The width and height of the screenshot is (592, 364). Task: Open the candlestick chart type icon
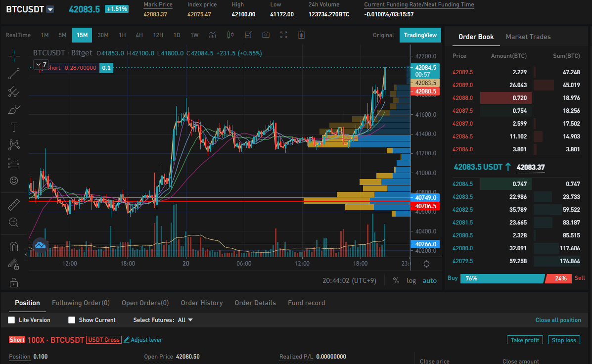230,35
